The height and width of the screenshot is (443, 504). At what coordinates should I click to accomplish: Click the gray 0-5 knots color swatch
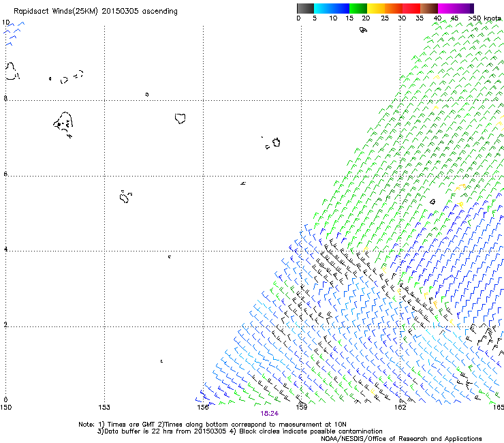(305, 8)
